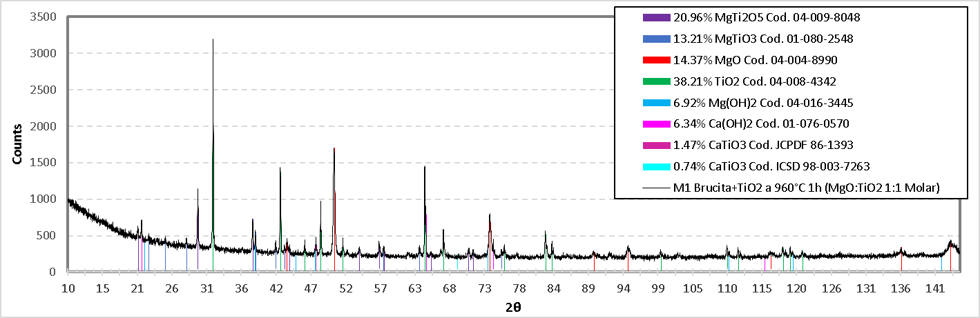This screenshot has height=318, width=980.
Task: Select the green TiO2 legend swatch
Action: coord(656,82)
